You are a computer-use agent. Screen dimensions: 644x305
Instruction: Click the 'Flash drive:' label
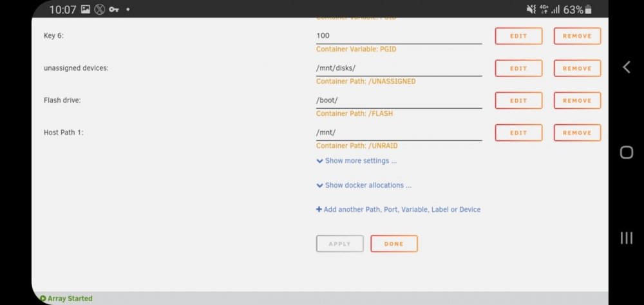coord(62,100)
